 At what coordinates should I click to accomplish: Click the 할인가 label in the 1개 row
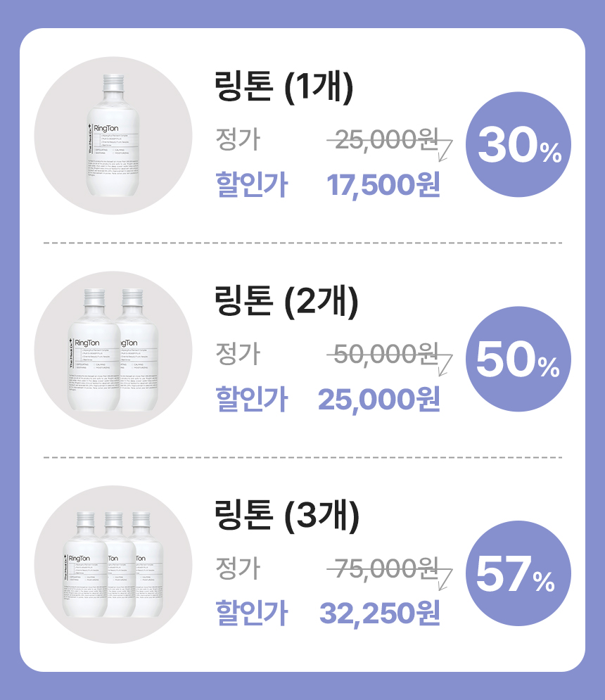tap(251, 186)
